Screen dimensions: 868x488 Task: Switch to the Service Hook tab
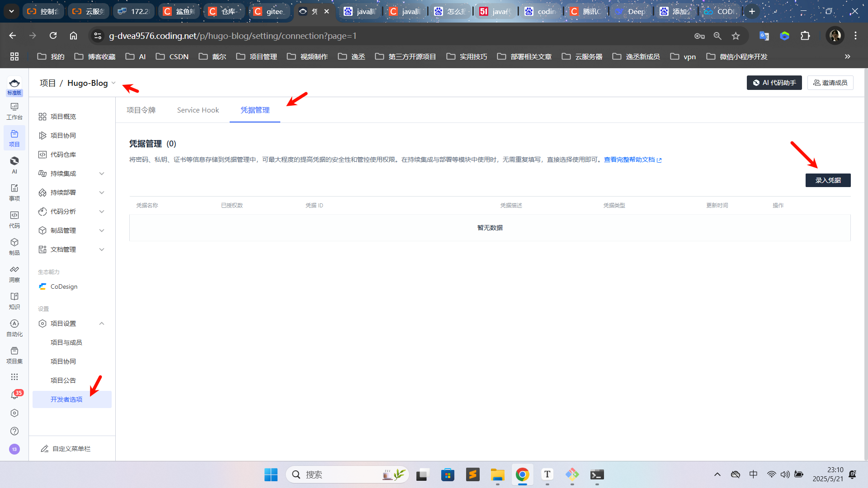pos(198,110)
